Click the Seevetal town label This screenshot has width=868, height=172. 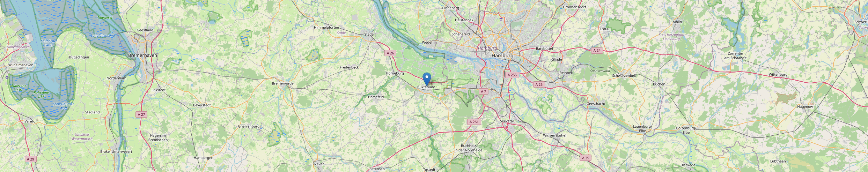pyautogui.click(x=507, y=121)
